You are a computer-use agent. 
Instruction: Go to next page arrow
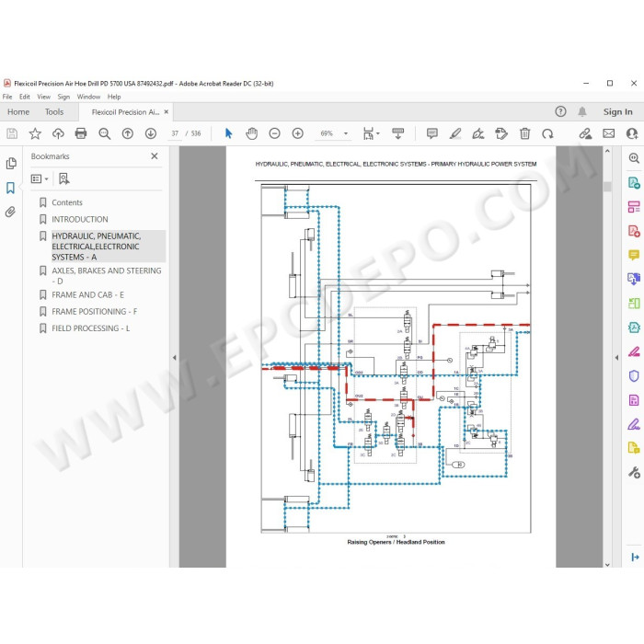tap(151, 133)
